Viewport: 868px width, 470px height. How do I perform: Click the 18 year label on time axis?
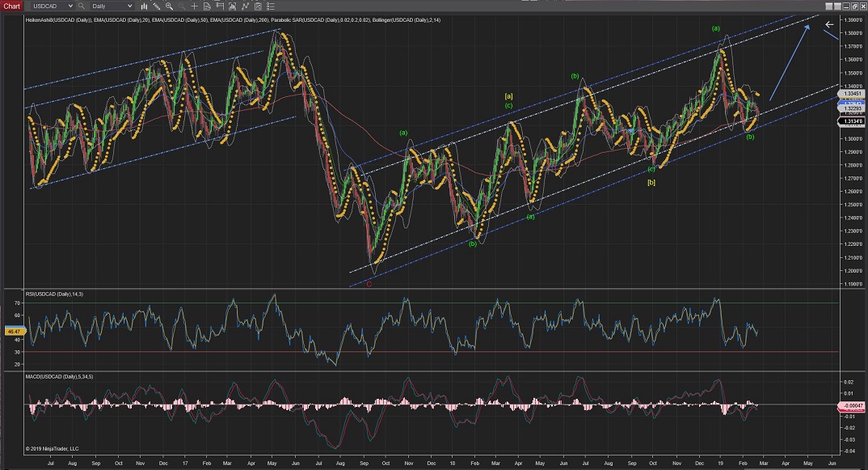453,463
